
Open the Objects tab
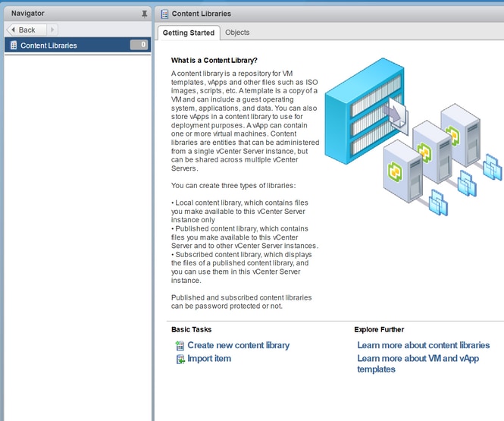pos(237,33)
